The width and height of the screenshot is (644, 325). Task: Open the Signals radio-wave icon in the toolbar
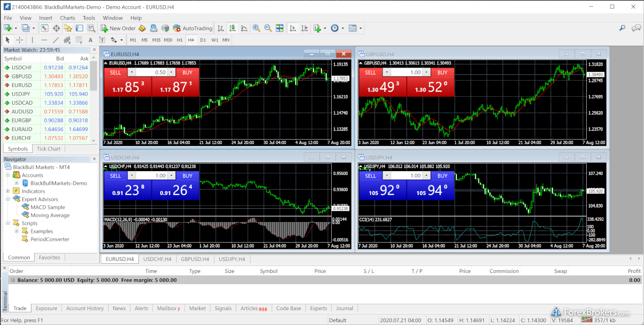[x=165, y=28]
